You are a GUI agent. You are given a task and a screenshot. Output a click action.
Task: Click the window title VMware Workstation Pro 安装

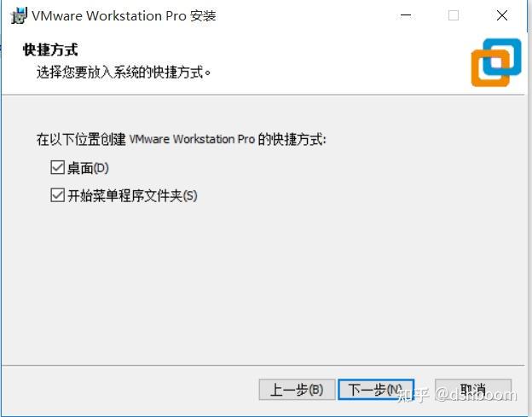coord(124,16)
